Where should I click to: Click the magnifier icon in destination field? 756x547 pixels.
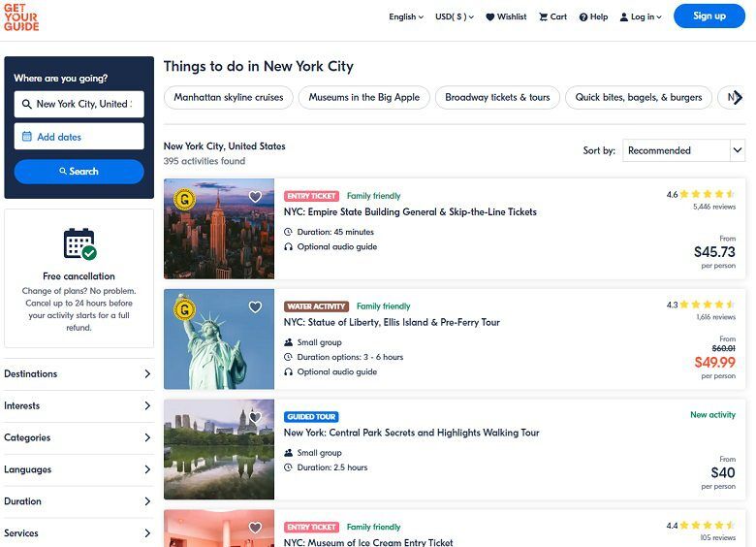27,104
